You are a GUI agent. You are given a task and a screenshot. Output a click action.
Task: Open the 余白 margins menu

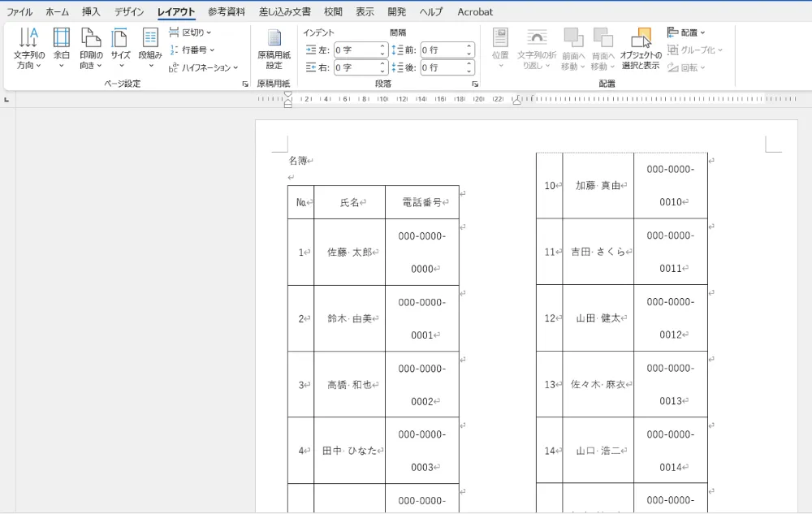coord(61,48)
